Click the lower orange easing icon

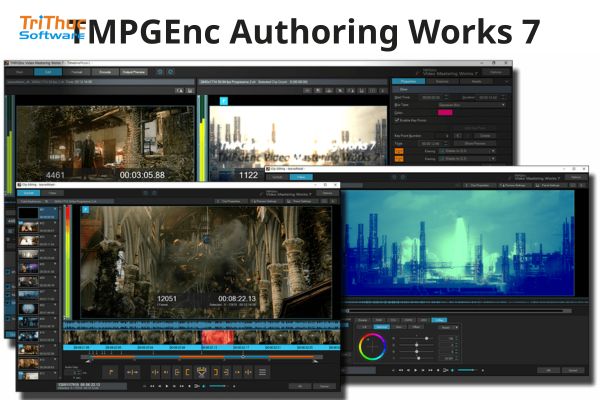point(399,158)
